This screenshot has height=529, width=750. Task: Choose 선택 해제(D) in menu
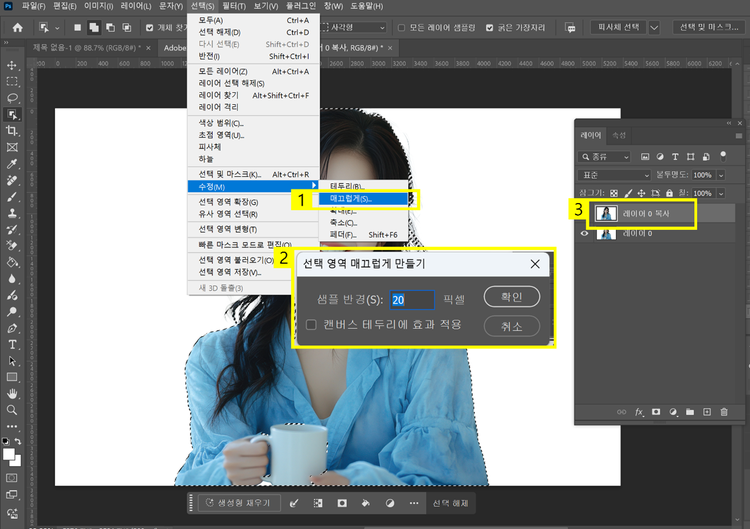(254, 33)
